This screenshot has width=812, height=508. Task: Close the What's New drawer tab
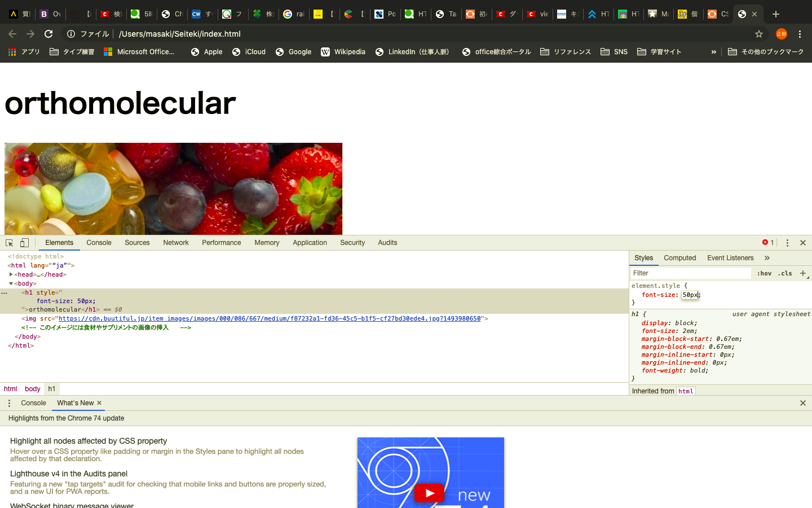(99, 403)
